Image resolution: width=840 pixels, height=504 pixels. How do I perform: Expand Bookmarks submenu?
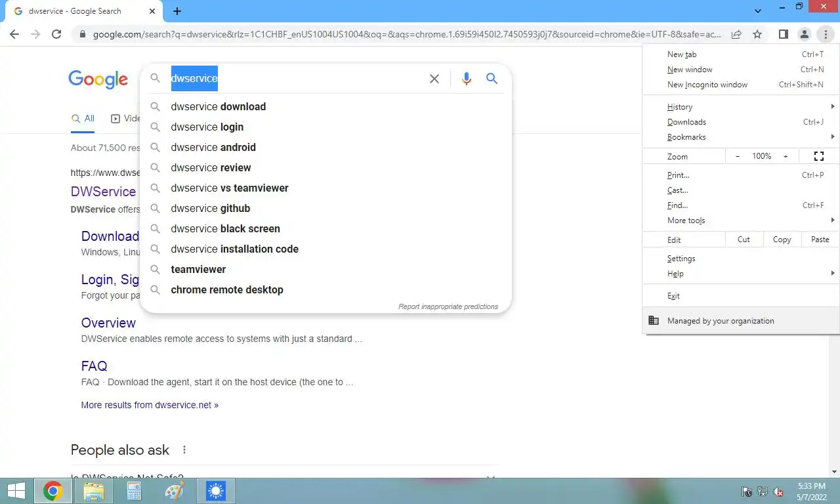[741, 137]
